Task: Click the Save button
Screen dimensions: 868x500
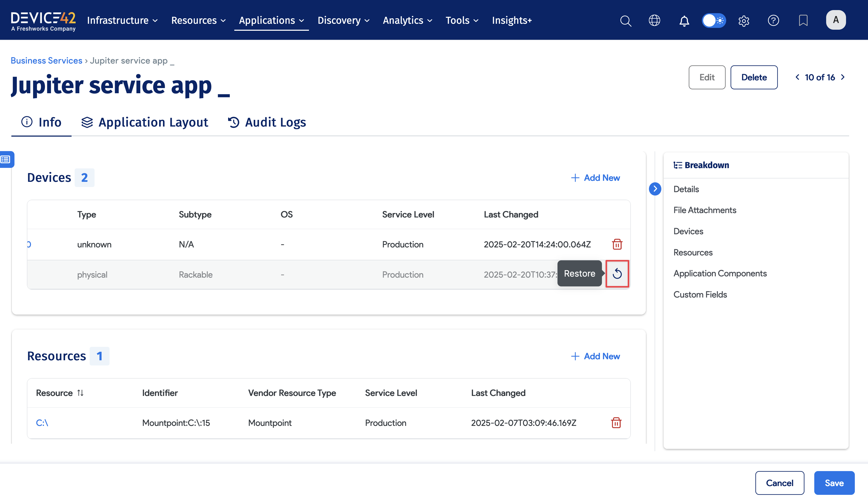Action: coord(834,483)
